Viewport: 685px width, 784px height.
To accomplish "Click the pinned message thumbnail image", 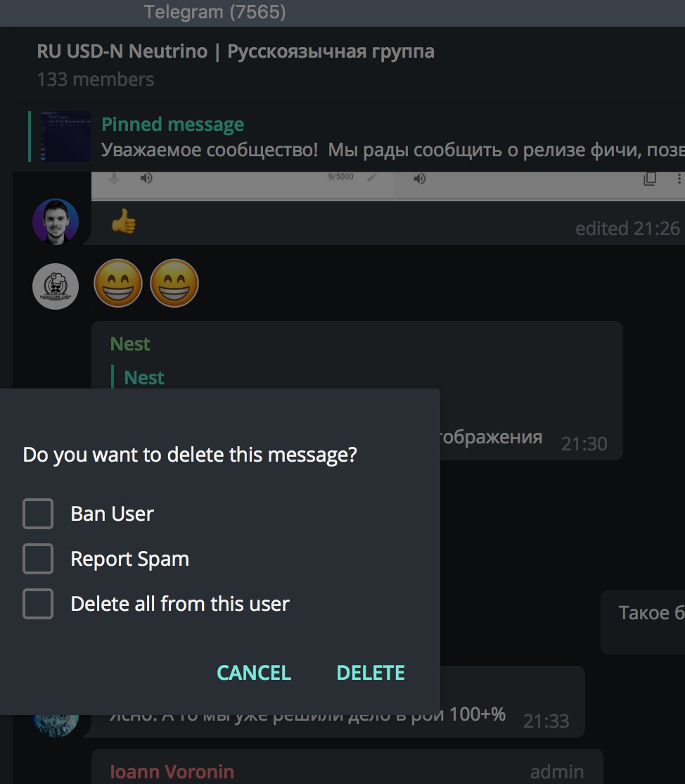I will tap(65, 137).
